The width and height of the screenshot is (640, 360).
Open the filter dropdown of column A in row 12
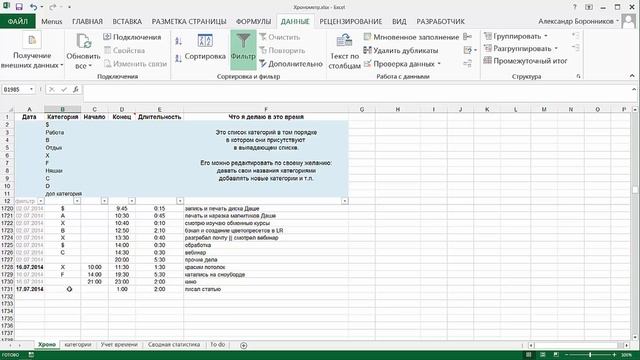(40, 201)
